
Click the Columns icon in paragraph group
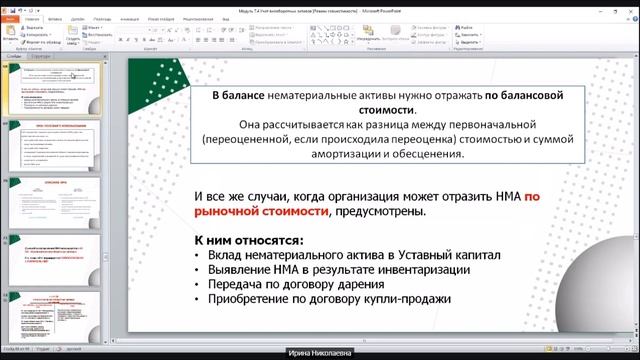(x=232, y=40)
